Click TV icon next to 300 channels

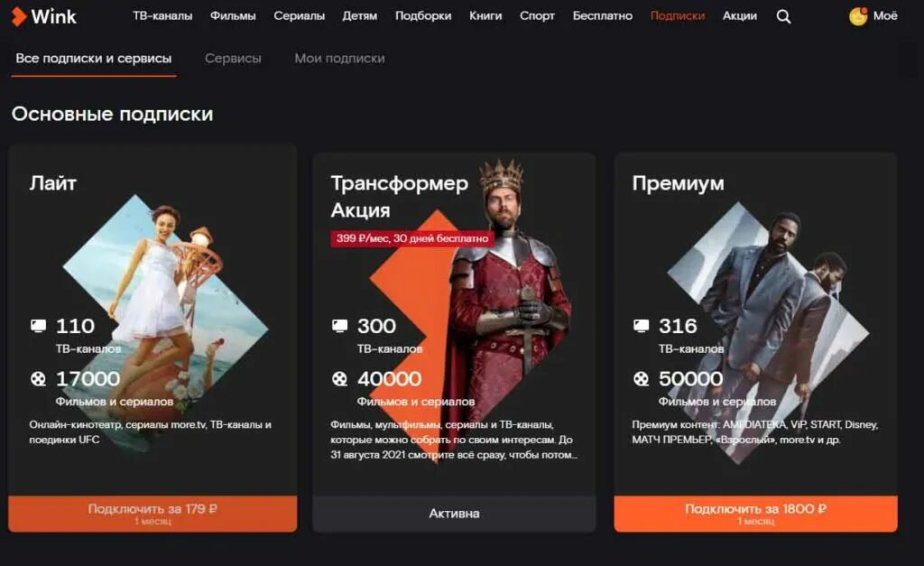(340, 326)
